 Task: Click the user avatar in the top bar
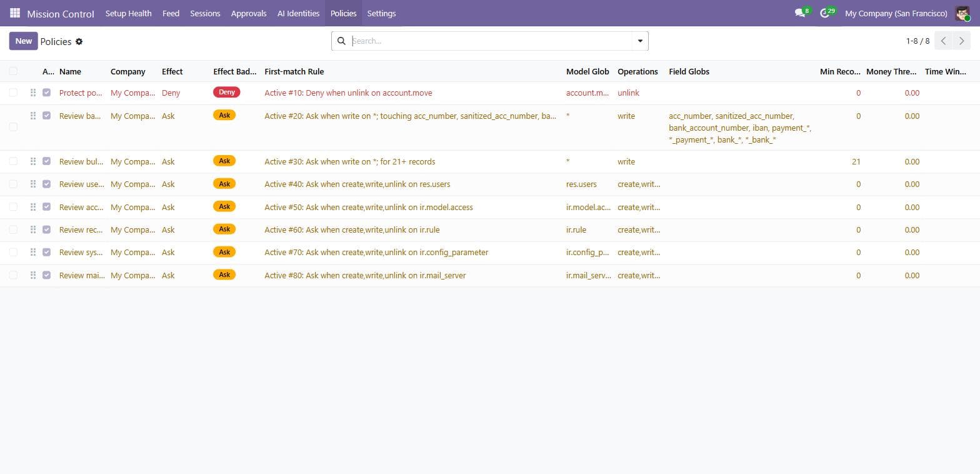pyautogui.click(x=962, y=13)
